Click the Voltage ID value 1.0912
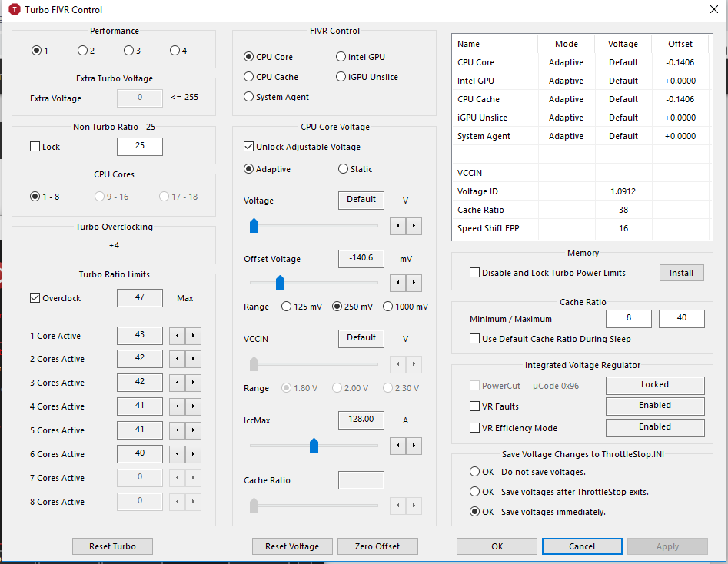728x564 pixels. tap(623, 191)
